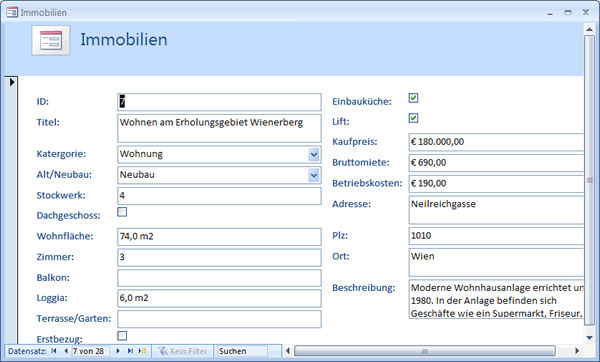Go to previous record arrow
This screenshot has height=362, width=600.
66,351
